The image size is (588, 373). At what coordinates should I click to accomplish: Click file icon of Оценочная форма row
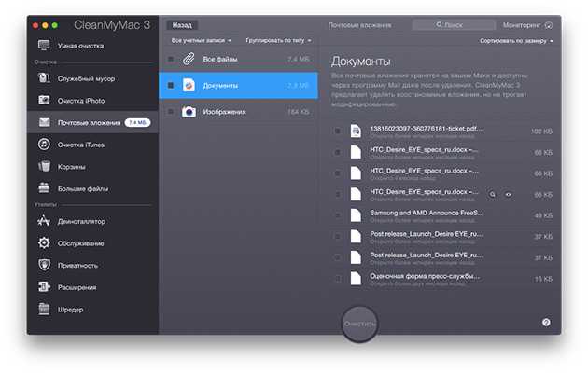click(x=356, y=279)
